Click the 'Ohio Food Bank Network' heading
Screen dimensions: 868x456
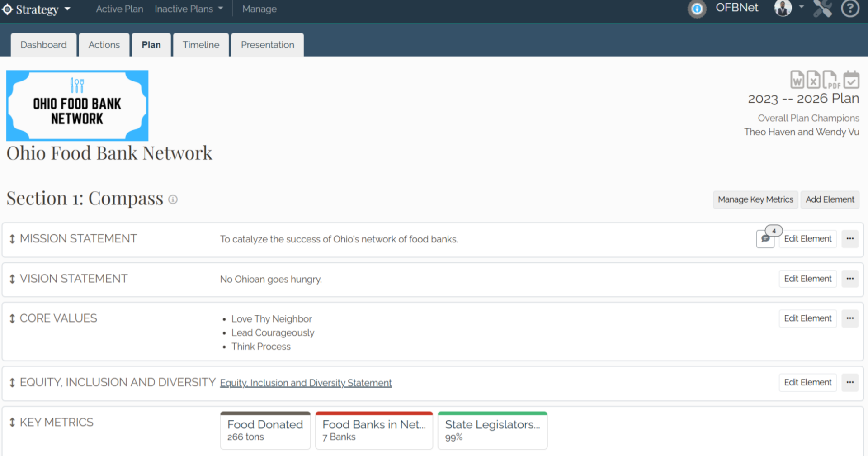[x=109, y=153]
